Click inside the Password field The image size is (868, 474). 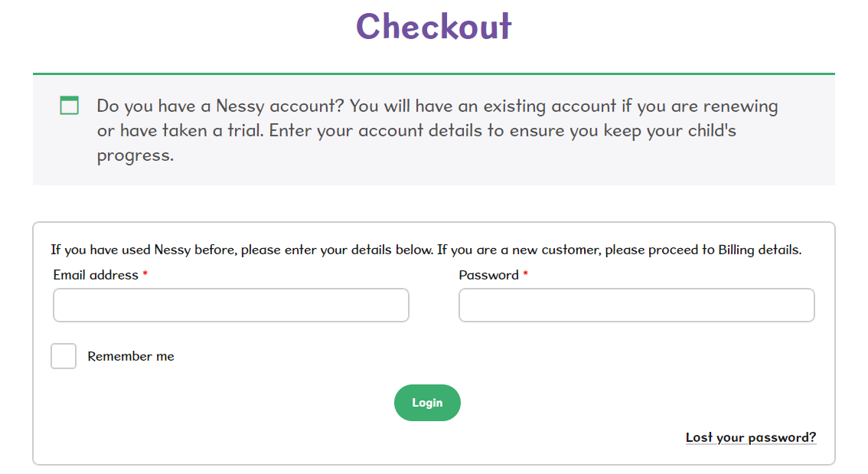pos(636,305)
